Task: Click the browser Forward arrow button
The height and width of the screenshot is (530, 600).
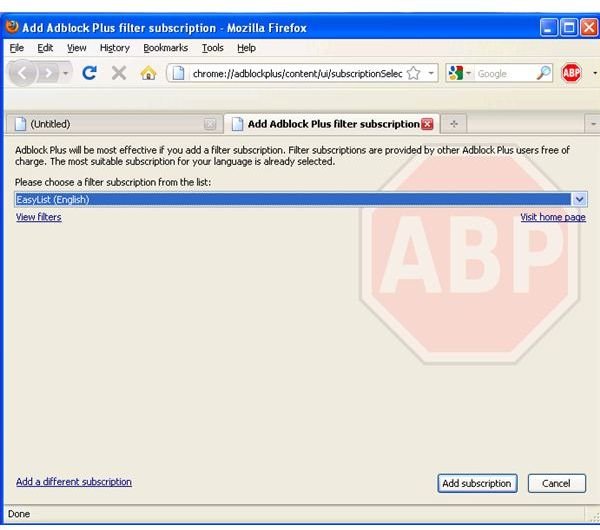Action: [x=48, y=73]
